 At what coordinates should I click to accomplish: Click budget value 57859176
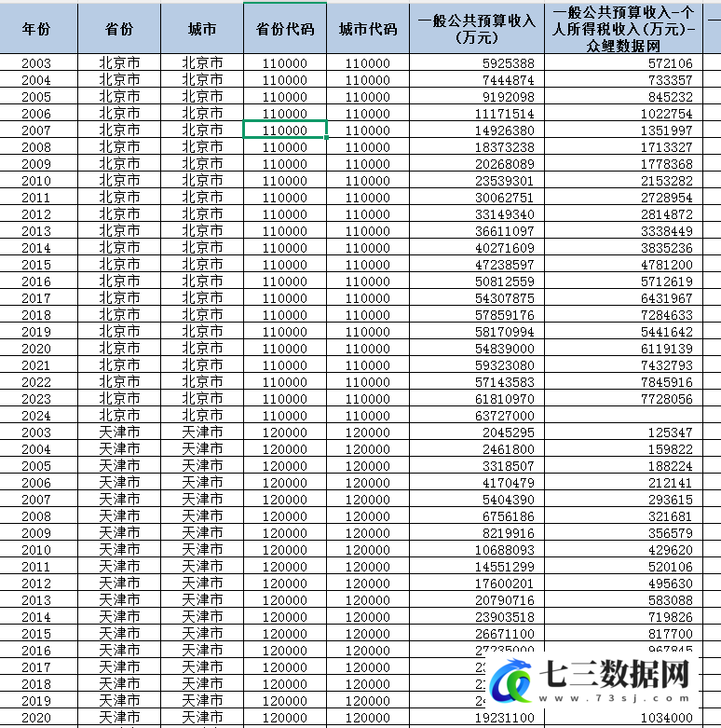[x=505, y=315]
